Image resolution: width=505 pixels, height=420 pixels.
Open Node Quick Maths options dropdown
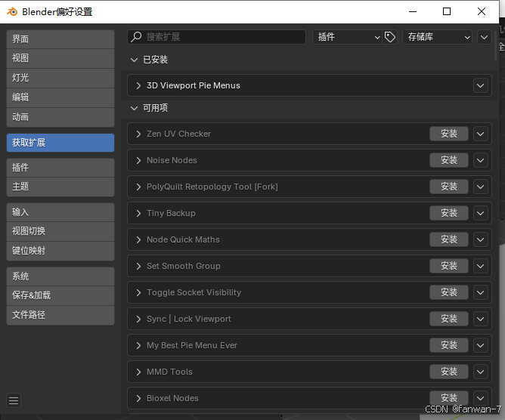481,239
